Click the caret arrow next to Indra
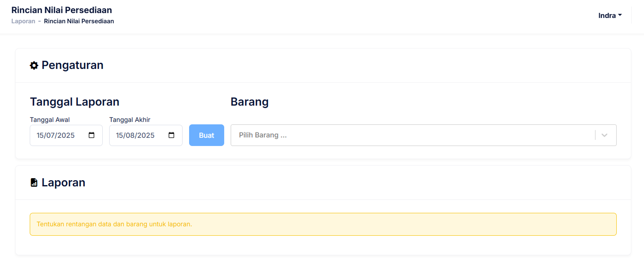 click(620, 15)
